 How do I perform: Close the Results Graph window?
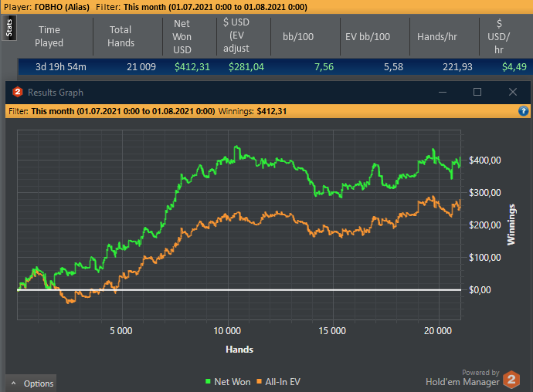513,92
